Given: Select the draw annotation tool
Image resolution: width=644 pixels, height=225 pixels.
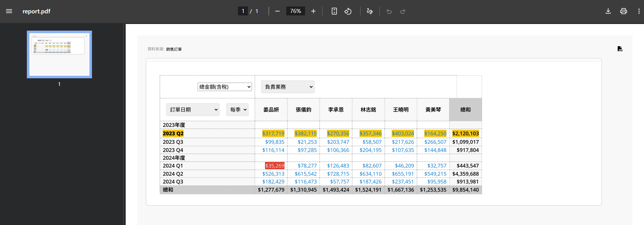Looking at the screenshot, I should coord(369,11).
